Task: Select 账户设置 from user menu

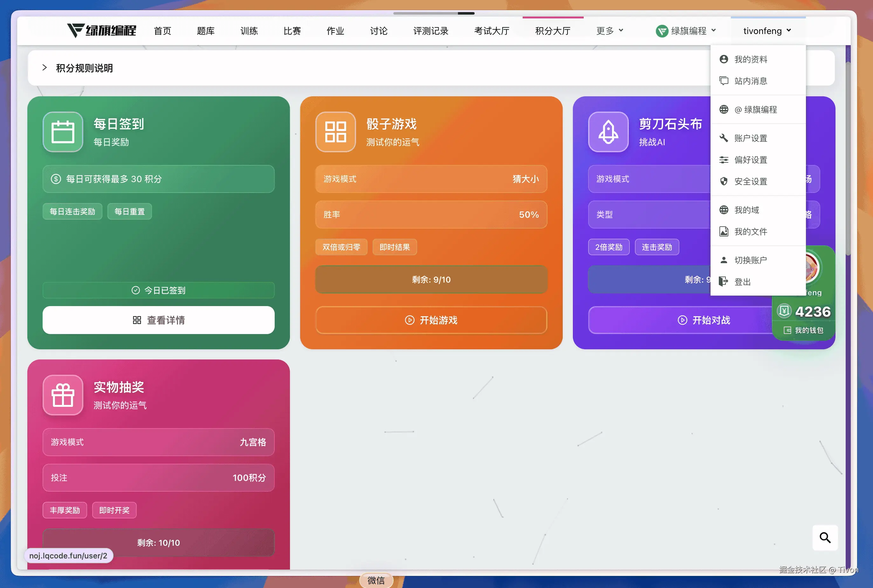Action: coord(750,138)
